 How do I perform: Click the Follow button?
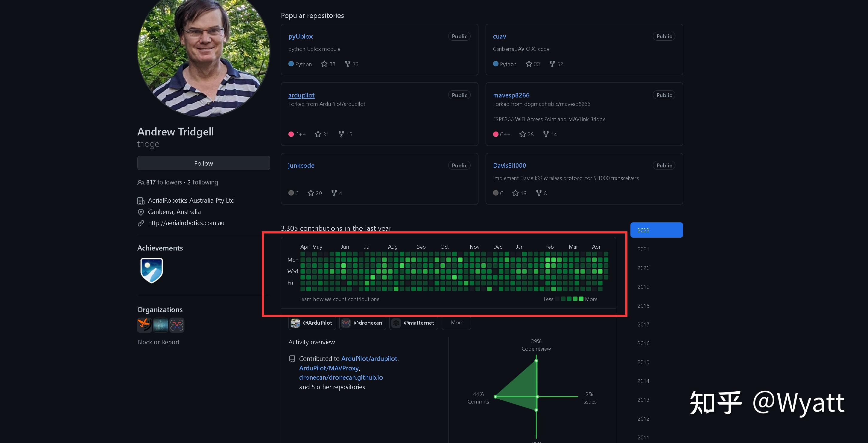[203, 163]
